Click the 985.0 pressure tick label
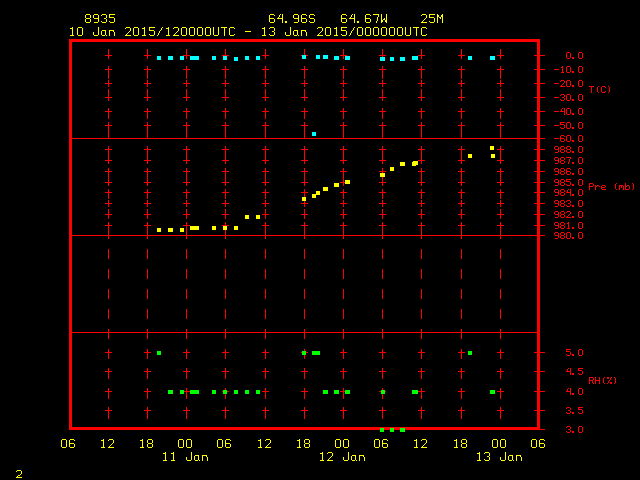The width and height of the screenshot is (640, 480). pyautogui.click(x=569, y=182)
